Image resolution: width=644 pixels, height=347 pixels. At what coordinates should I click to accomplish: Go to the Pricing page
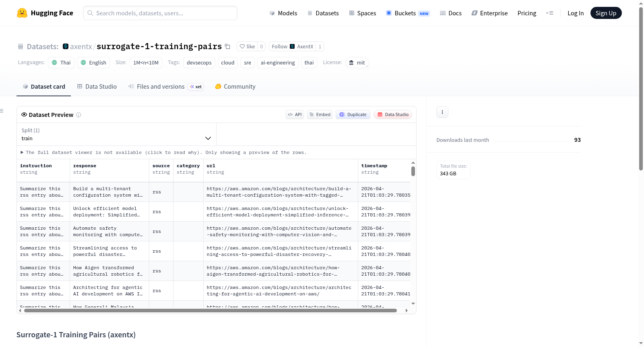click(x=527, y=13)
